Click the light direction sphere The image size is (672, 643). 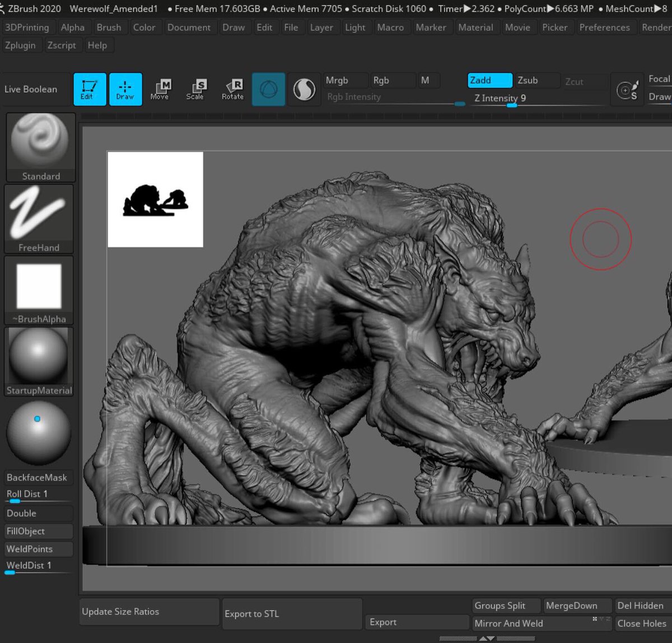(x=39, y=433)
